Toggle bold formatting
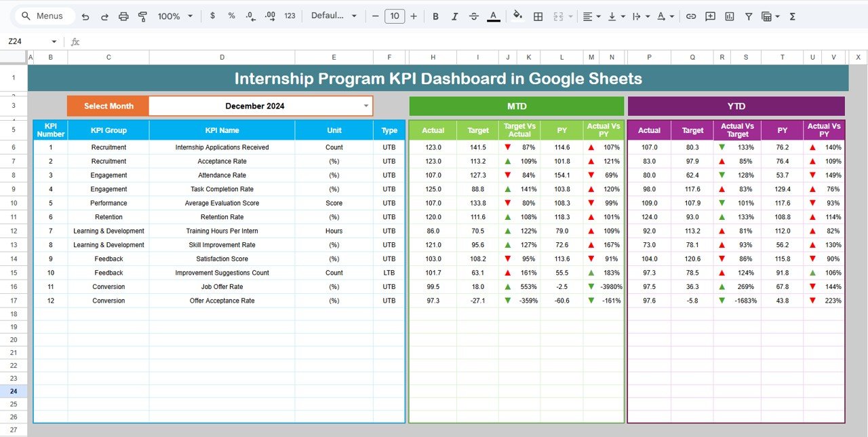This screenshot has width=868, height=437. [435, 16]
